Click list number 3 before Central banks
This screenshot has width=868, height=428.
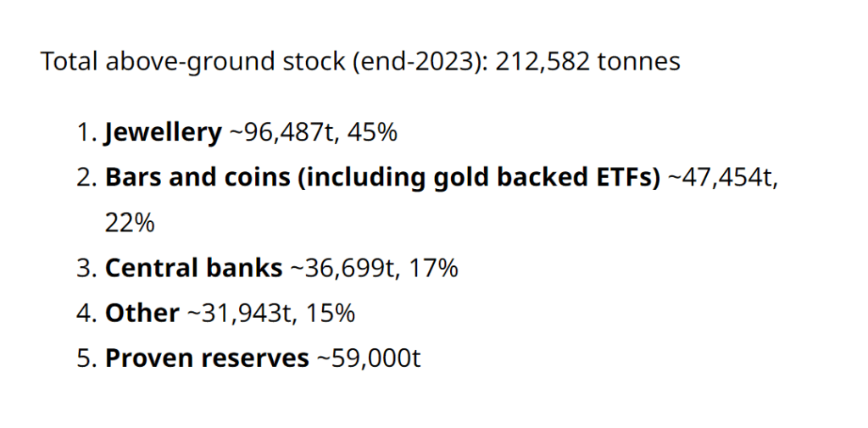(86, 268)
